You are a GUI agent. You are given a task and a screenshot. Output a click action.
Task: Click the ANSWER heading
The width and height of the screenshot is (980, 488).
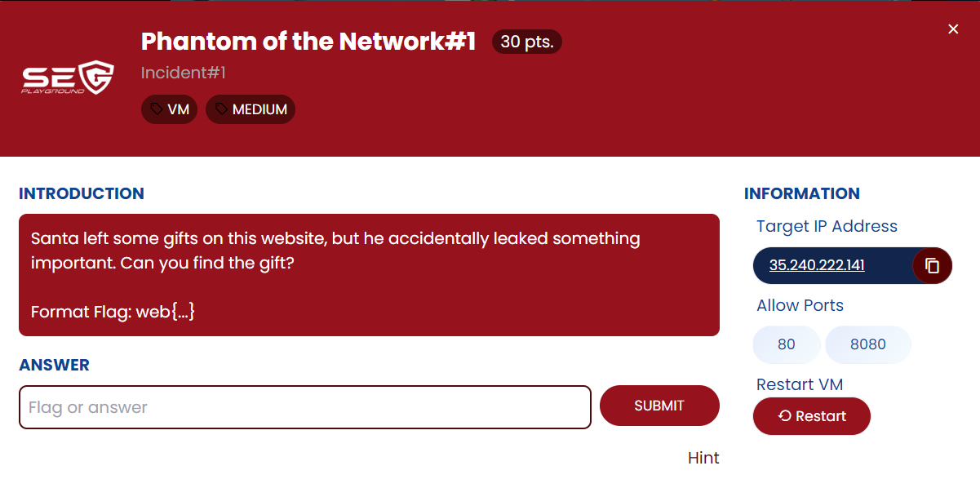54,365
